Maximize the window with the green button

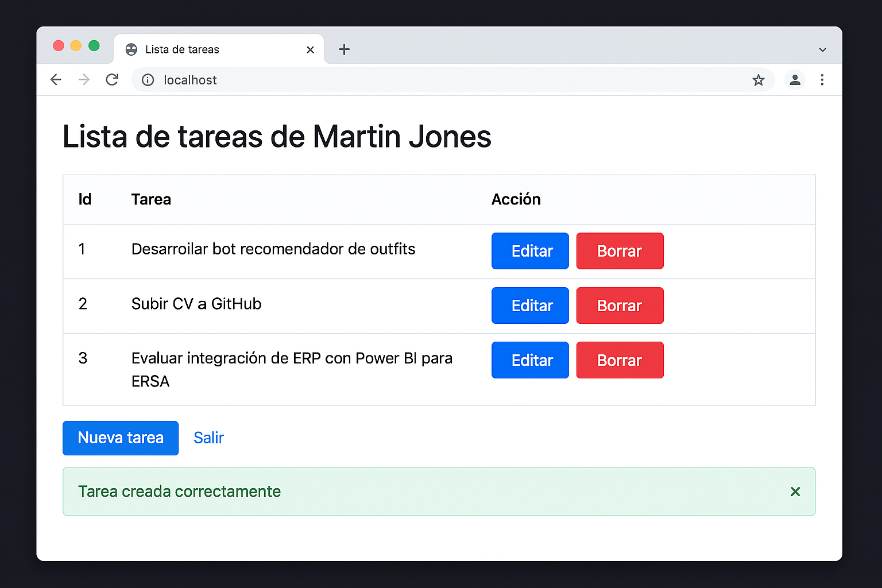(94, 46)
